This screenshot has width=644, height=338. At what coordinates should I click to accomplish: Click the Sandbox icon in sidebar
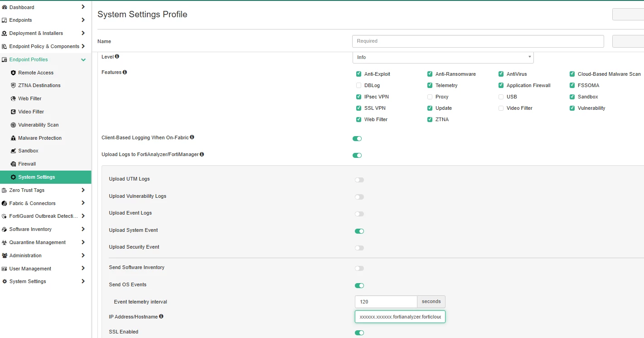(x=13, y=151)
